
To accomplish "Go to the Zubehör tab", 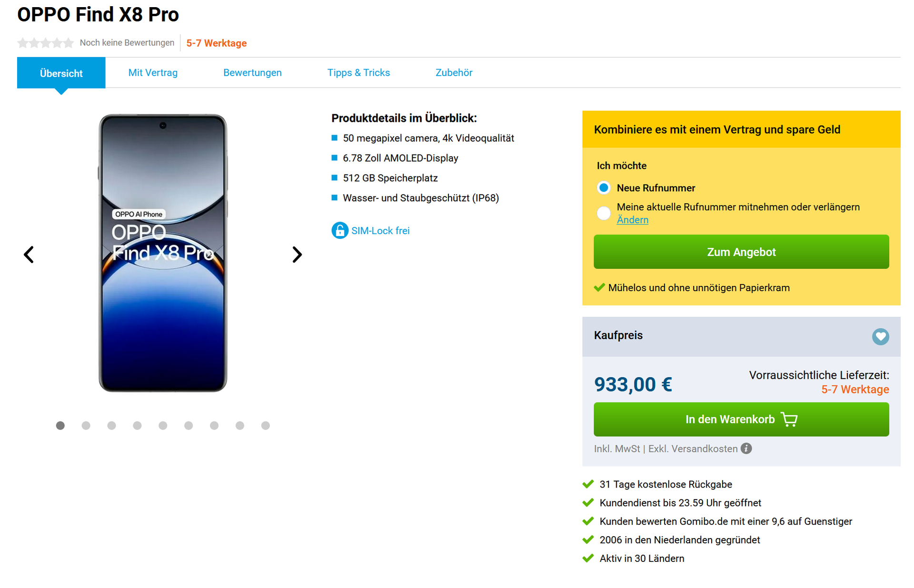I will (454, 73).
